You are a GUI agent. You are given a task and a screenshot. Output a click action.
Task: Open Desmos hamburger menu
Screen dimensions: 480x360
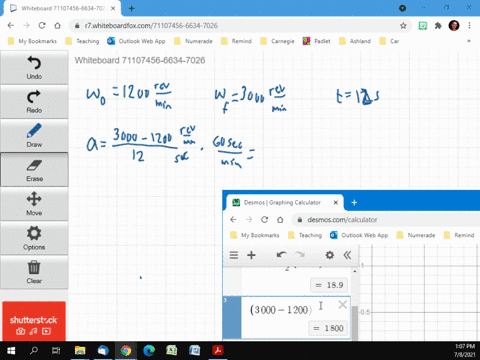coord(234,255)
